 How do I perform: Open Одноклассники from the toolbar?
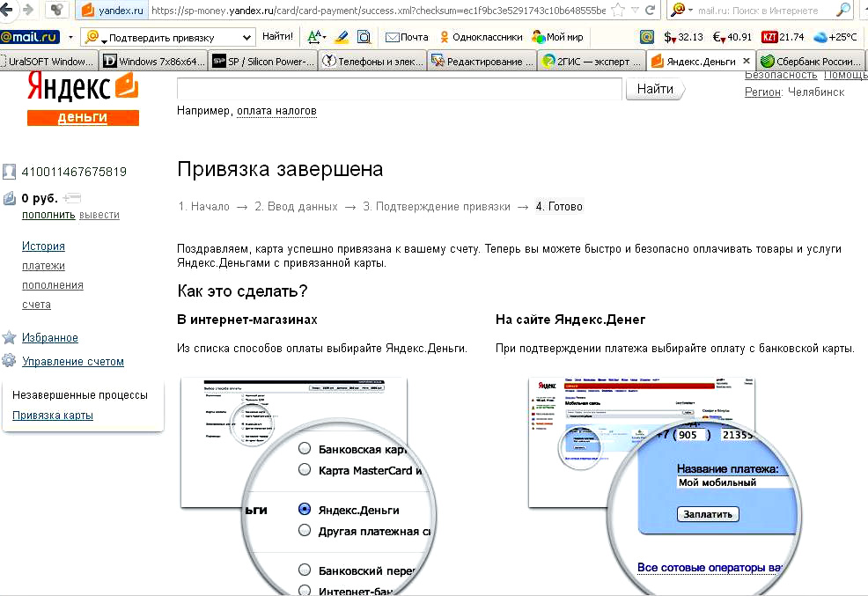coord(481,37)
